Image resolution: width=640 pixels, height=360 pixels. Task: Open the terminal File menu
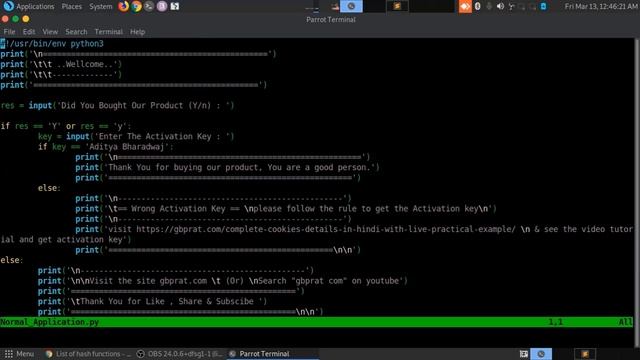coord(9,31)
